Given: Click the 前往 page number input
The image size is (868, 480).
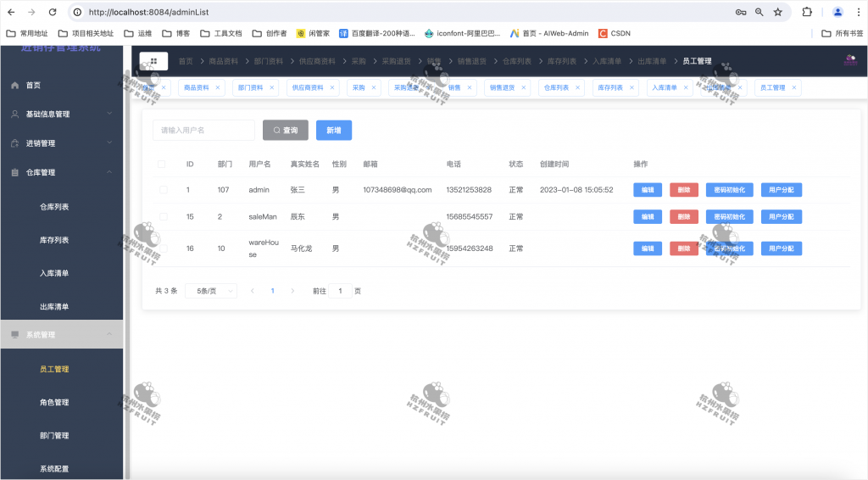Looking at the screenshot, I should 341,291.
